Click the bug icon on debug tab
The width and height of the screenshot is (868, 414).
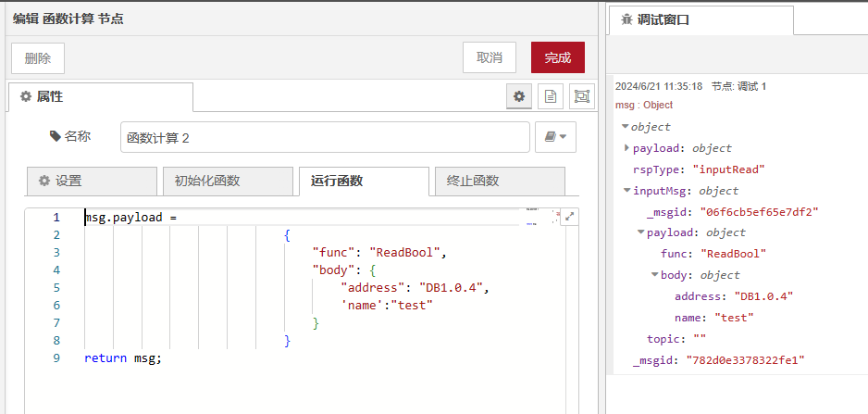pyautogui.click(x=626, y=19)
